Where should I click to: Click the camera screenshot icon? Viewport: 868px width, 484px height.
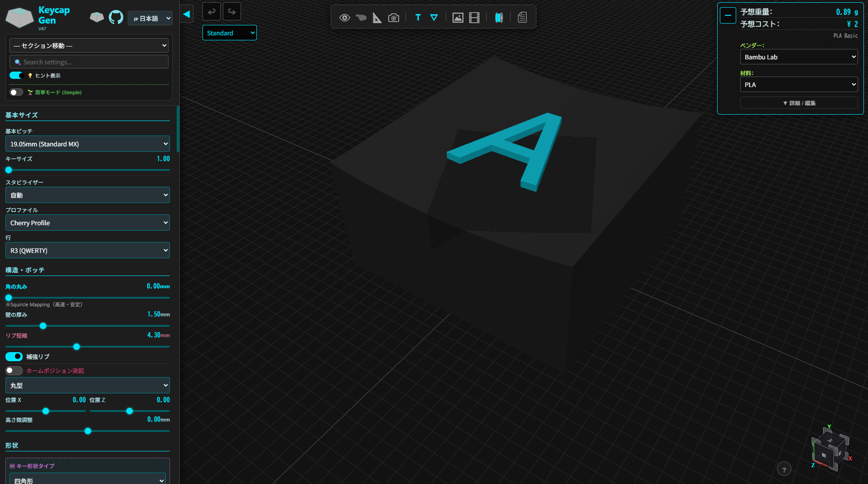tap(394, 18)
